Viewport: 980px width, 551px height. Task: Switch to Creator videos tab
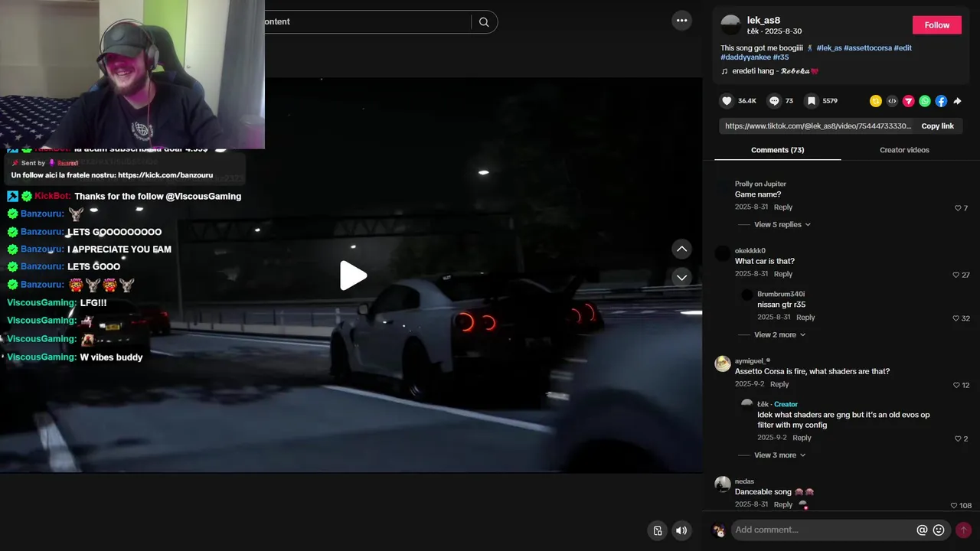[904, 150]
